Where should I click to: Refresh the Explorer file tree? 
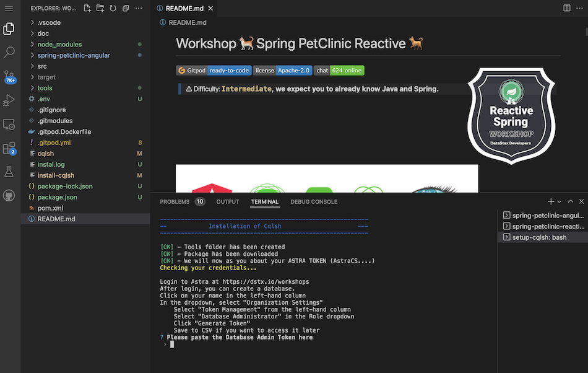(113, 8)
